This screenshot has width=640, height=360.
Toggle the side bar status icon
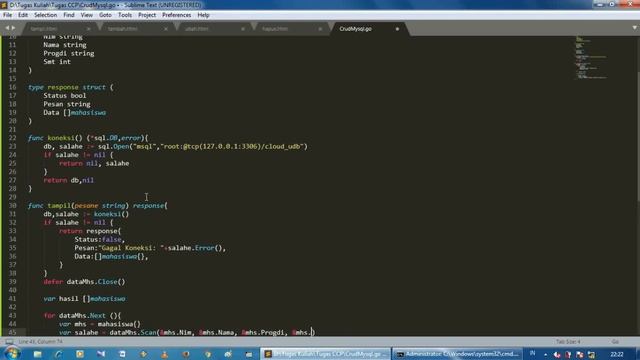point(9,342)
